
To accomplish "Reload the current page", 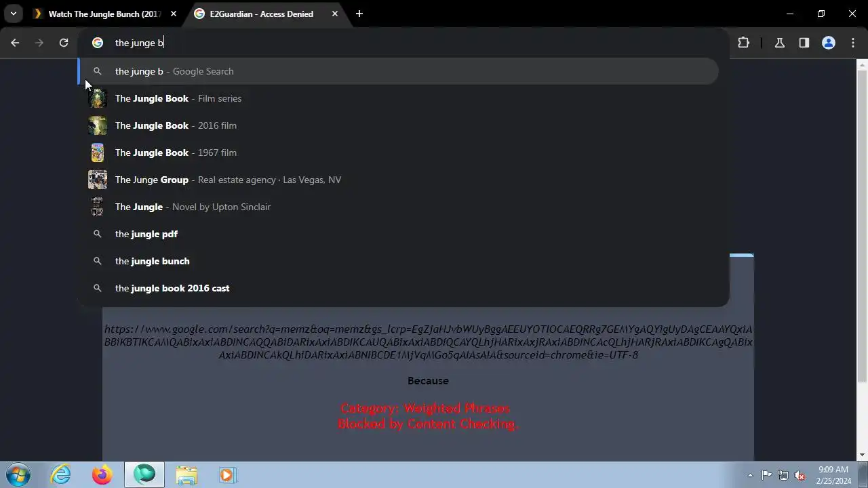I will click(64, 43).
